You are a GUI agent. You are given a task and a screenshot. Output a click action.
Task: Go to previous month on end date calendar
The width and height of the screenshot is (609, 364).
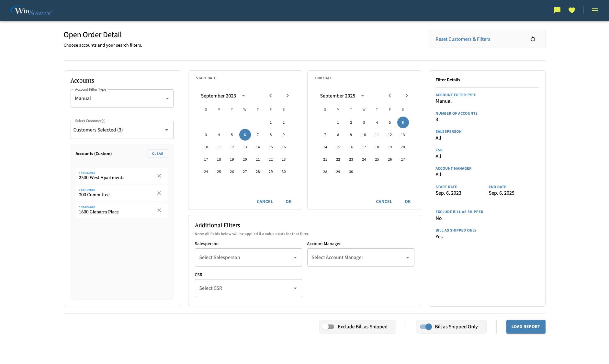390,96
